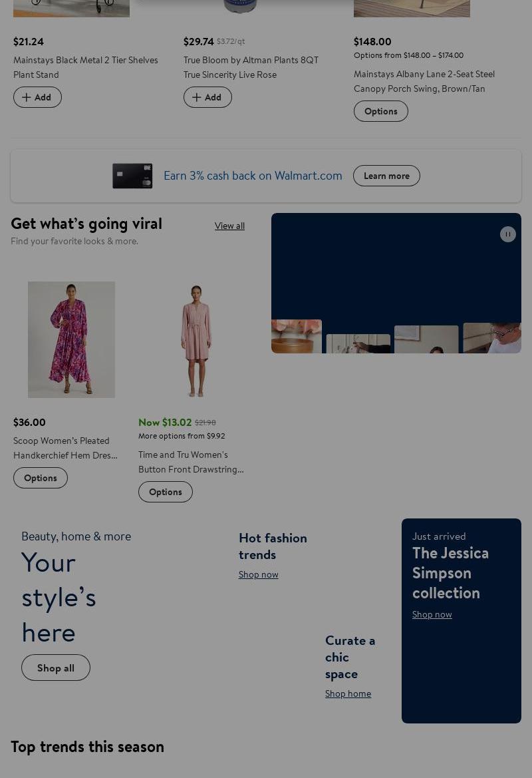This screenshot has height=778, width=532.
Task: Pause the video carousel
Action: (507, 234)
